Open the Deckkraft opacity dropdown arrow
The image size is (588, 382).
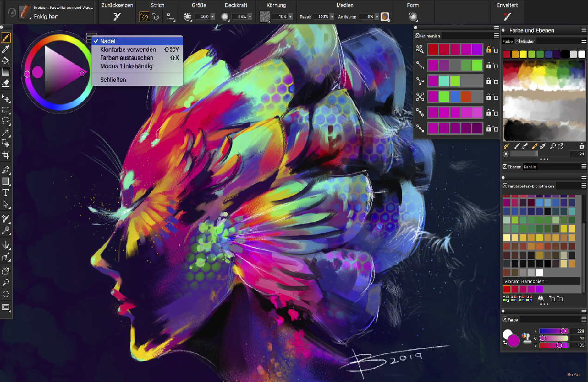click(250, 17)
